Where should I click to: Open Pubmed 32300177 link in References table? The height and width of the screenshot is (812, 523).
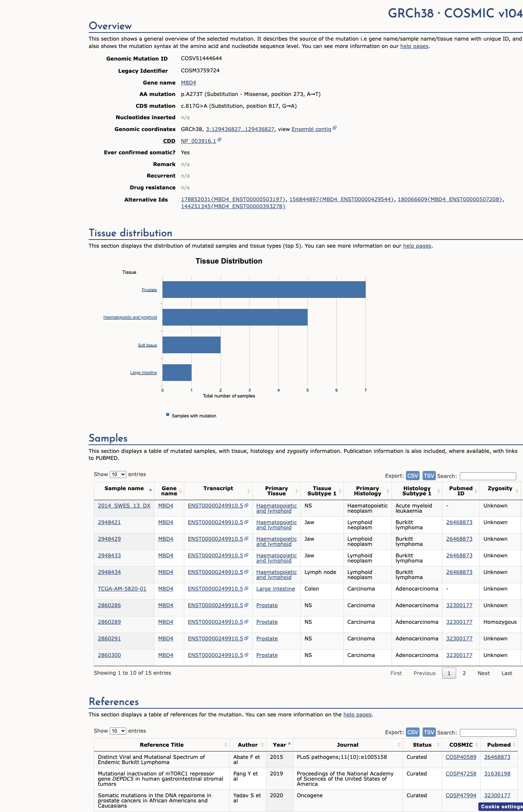[497, 795]
